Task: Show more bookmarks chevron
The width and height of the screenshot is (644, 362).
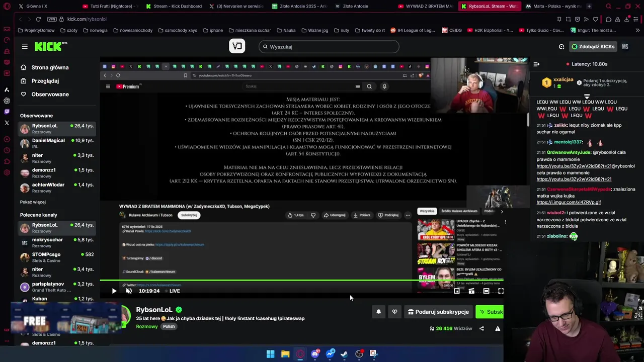Action: (638, 30)
